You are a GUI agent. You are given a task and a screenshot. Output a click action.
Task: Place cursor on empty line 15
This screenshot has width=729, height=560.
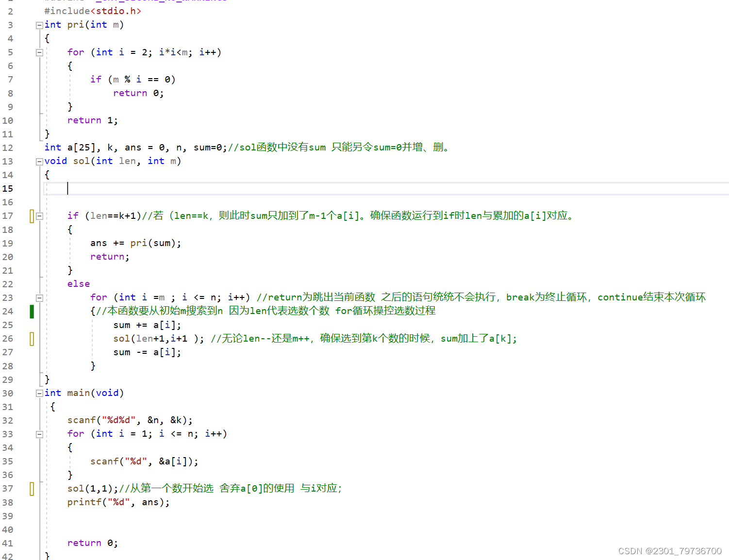tap(386, 189)
